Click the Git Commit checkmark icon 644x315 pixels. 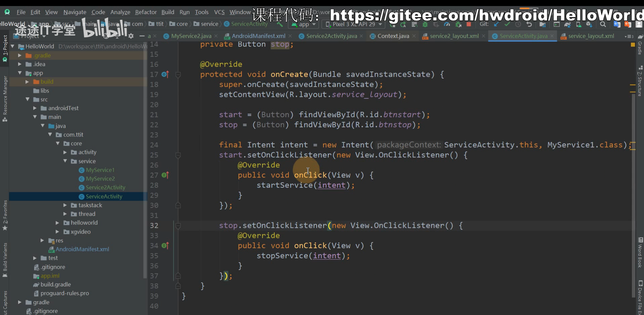(x=507, y=24)
